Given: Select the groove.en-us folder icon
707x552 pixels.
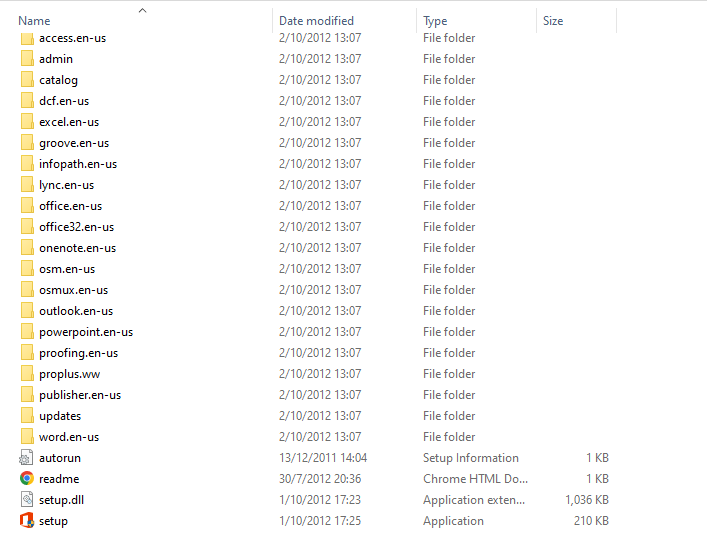Looking at the screenshot, I should pyautogui.click(x=27, y=143).
